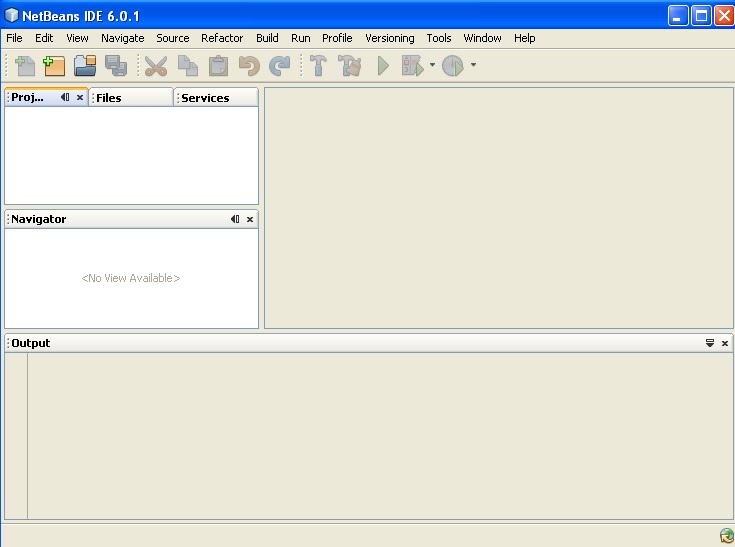Click the Cut scissors icon
Screen dimensions: 735x547
[x=156, y=66]
